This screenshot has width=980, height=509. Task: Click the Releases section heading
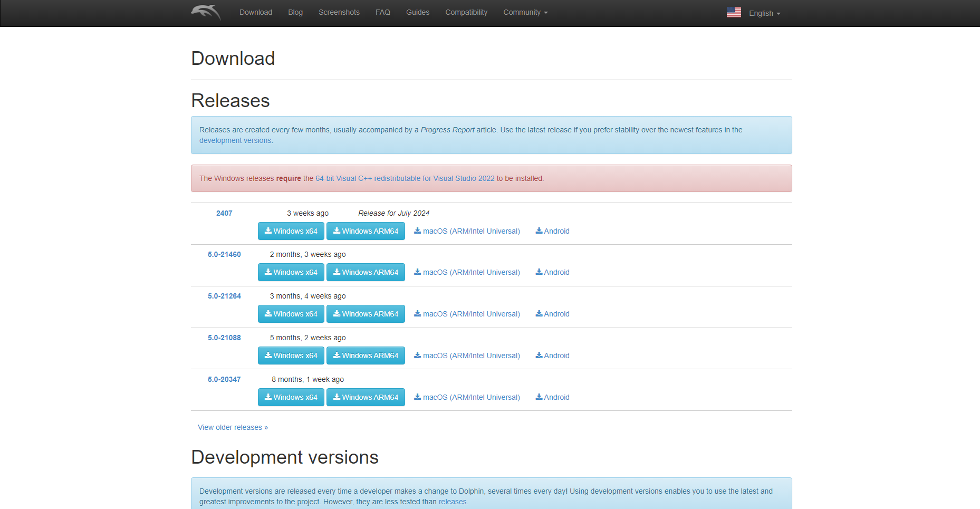(x=230, y=100)
